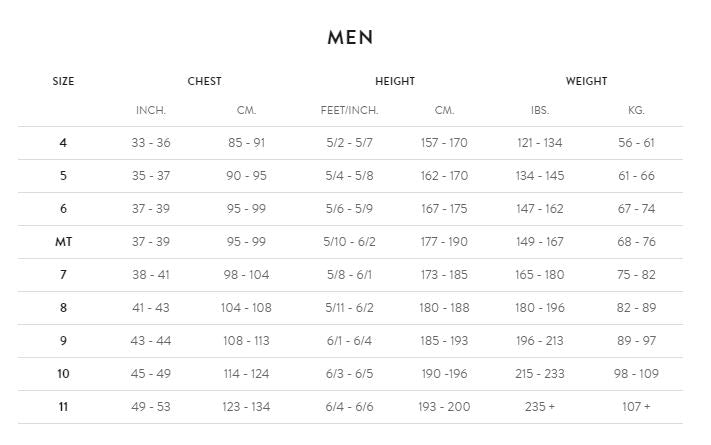Screen dimensions: 711x445
Task: Select size MT row label
Action: click(63, 242)
